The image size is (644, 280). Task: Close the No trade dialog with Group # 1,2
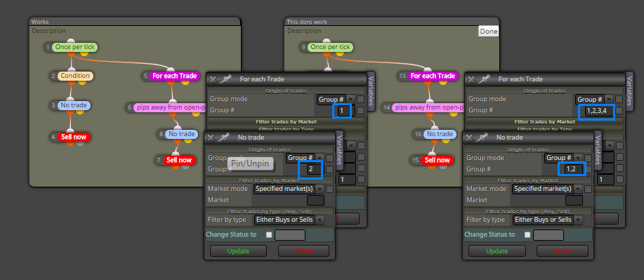tap(469, 138)
